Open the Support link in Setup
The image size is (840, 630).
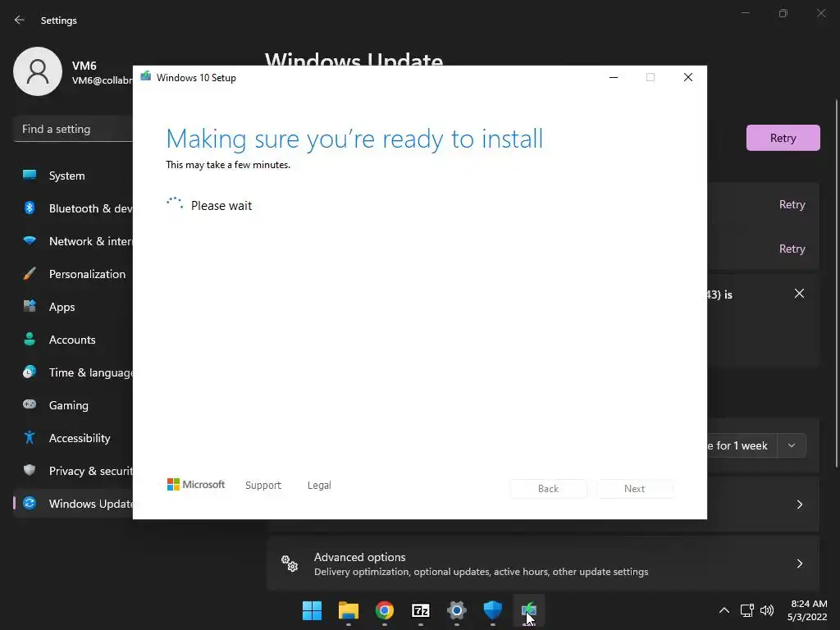pos(263,486)
